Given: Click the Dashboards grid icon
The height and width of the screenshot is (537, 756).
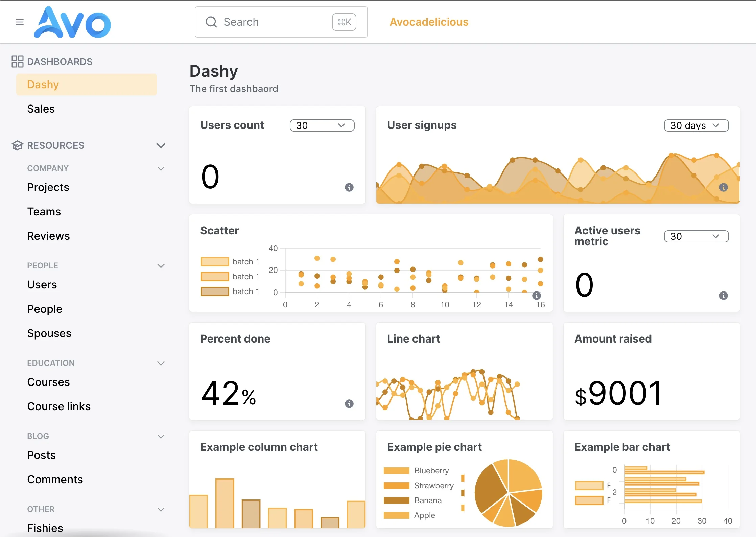Looking at the screenshot, I should pos(17,62).
